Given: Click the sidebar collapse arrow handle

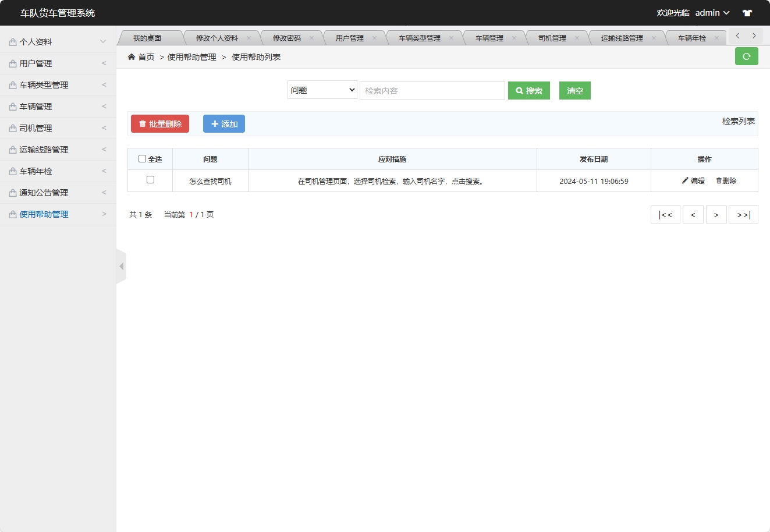Looking at the screenshot, I should coord(121,266).
